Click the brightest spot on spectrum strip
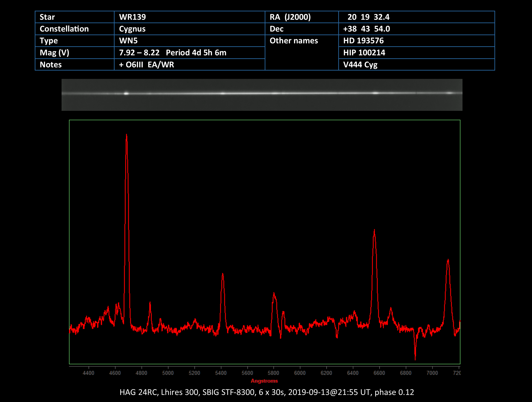 pyautogui.click(x=126, y=93)
